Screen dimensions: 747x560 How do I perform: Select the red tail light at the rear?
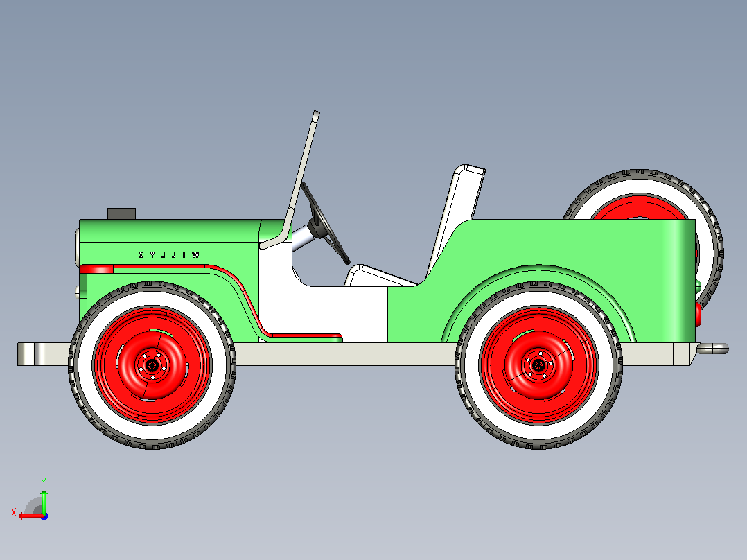698,315
